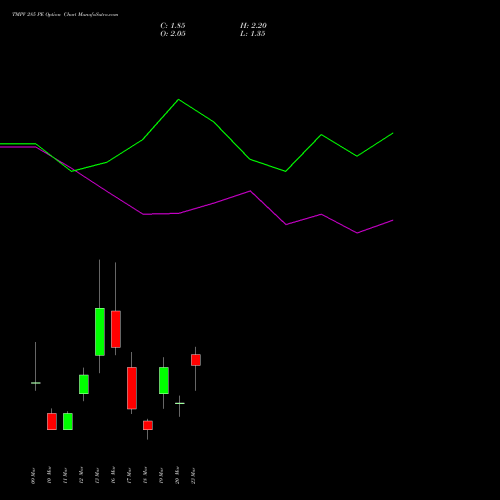
Task: Select the "16 Mar" date label
Action: coord(113,476)
